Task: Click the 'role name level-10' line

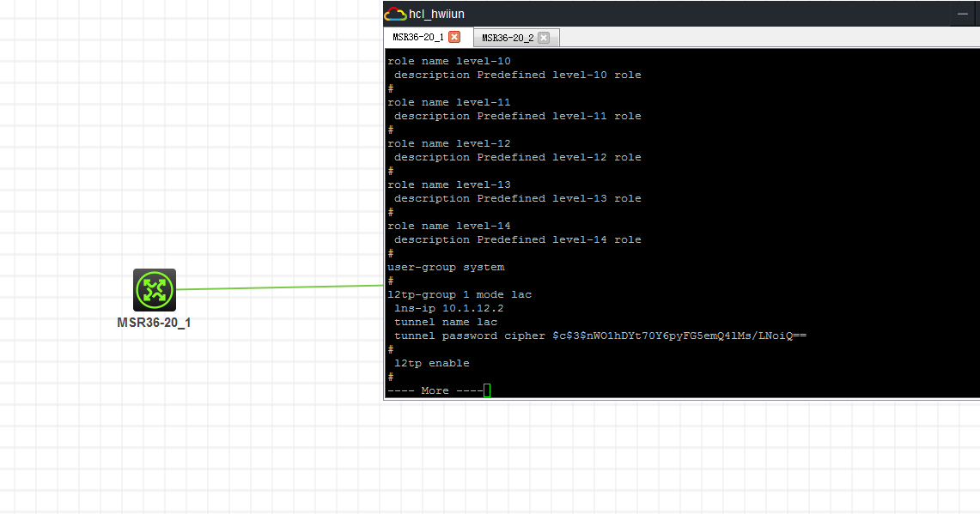Action: pos(449,61)
